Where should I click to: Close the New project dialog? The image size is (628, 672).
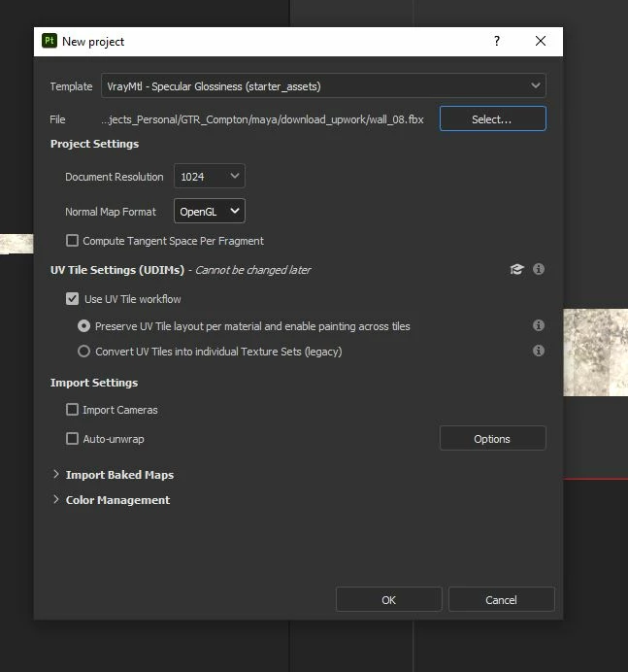pyautogui.click(x=541, y=41)
